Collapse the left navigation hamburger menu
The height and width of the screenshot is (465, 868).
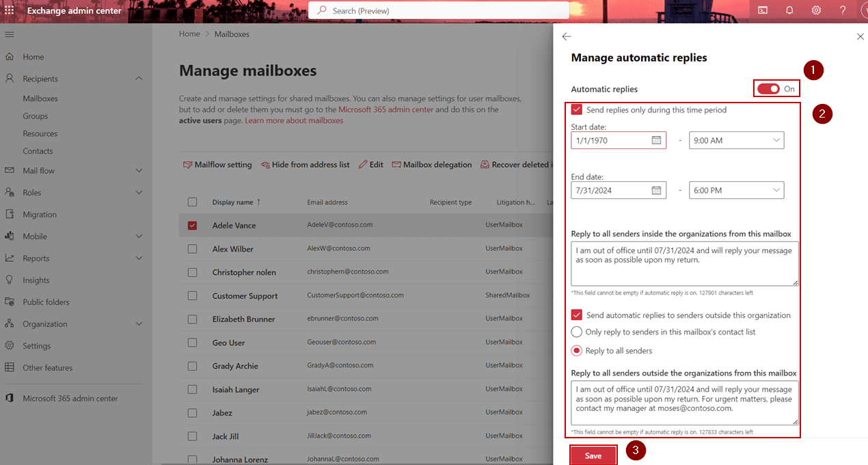[10, 34]
